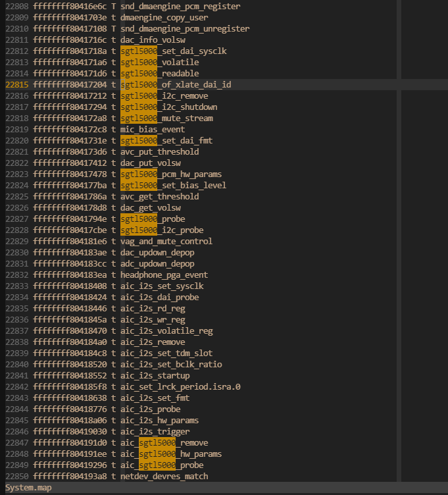This screenshot has height=495, width=448.
Task: Click headphone_pga_event symbol
Action: click(164, 275)
